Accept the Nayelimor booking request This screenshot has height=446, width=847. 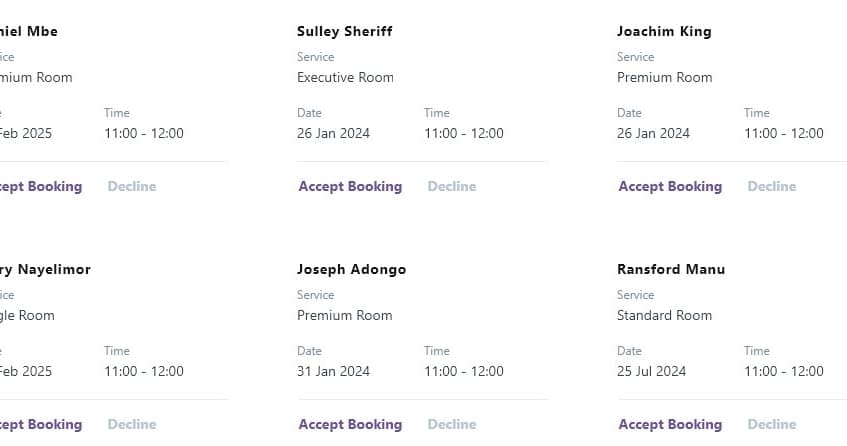(40, 424)
